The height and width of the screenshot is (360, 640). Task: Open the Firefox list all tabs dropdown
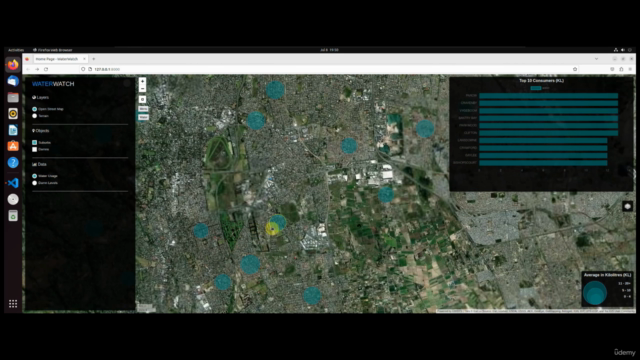click(596, 59)
